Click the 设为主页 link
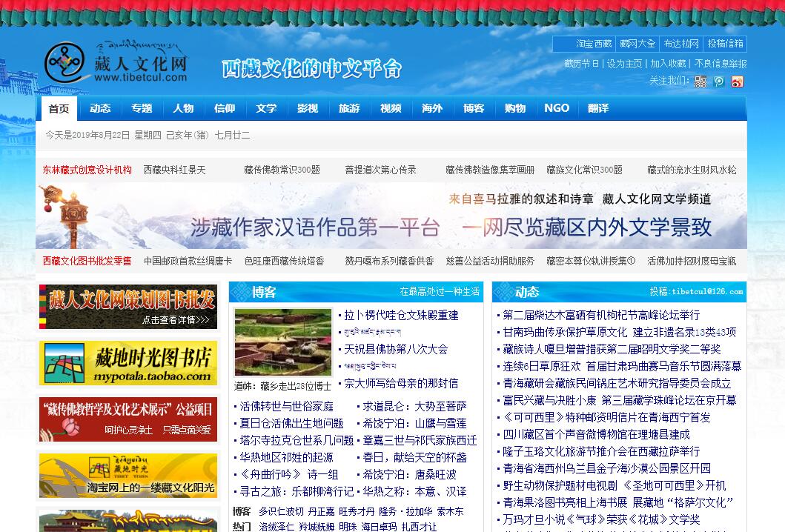 pos(624,64)
